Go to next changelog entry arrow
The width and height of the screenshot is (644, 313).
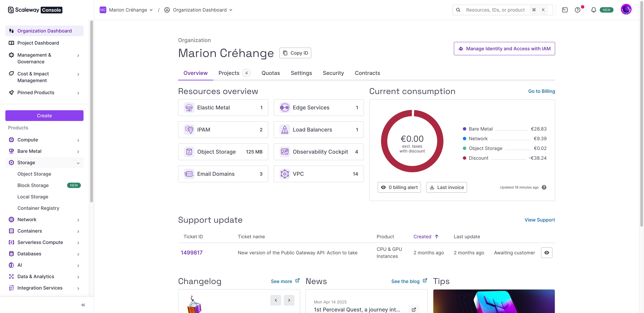289,300
